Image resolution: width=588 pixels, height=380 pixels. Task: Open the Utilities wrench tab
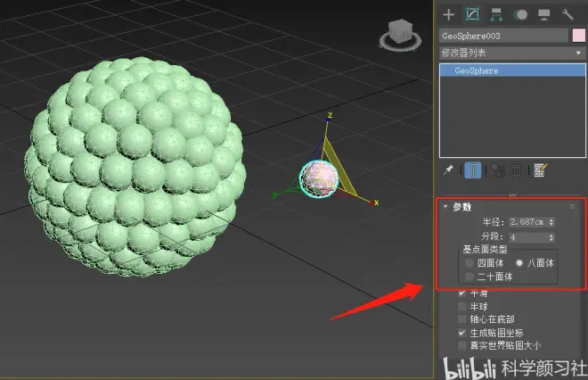[568, 14]
